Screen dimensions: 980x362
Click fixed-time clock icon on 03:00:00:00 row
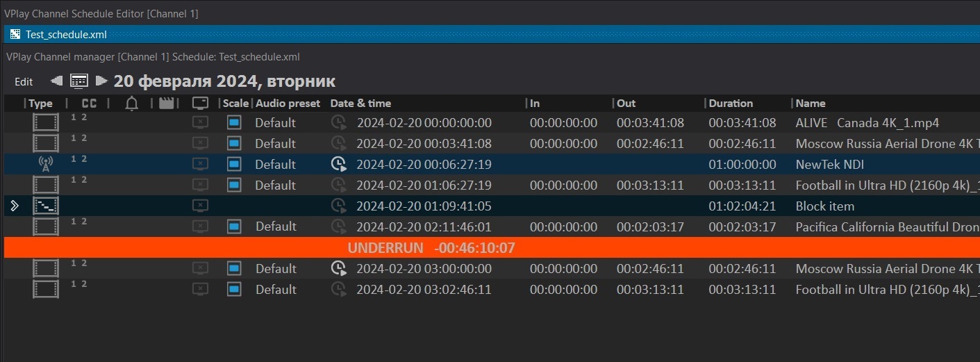[338, 268]
